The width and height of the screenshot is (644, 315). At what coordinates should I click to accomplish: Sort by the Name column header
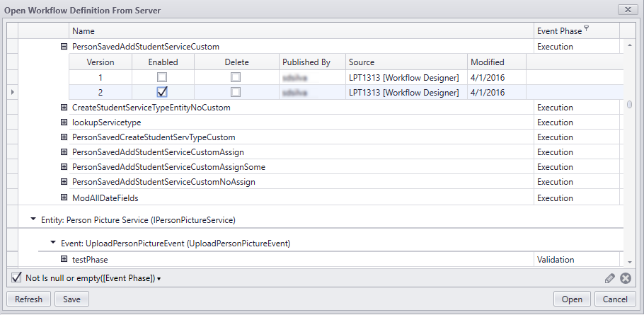[x=84, y=31]
